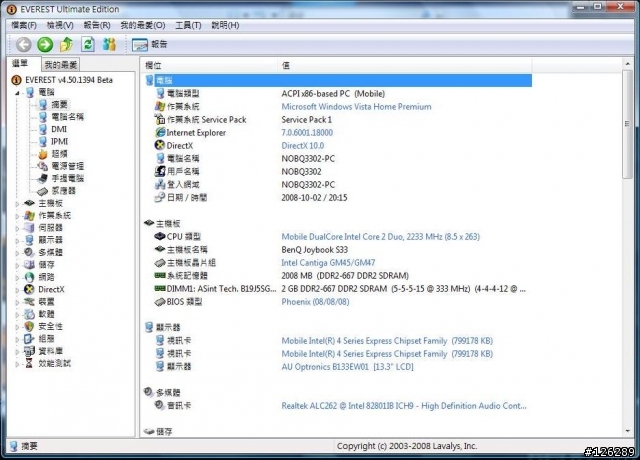Switch to the 選單 tab
640x460 pixels.
[x=20, y=63]
